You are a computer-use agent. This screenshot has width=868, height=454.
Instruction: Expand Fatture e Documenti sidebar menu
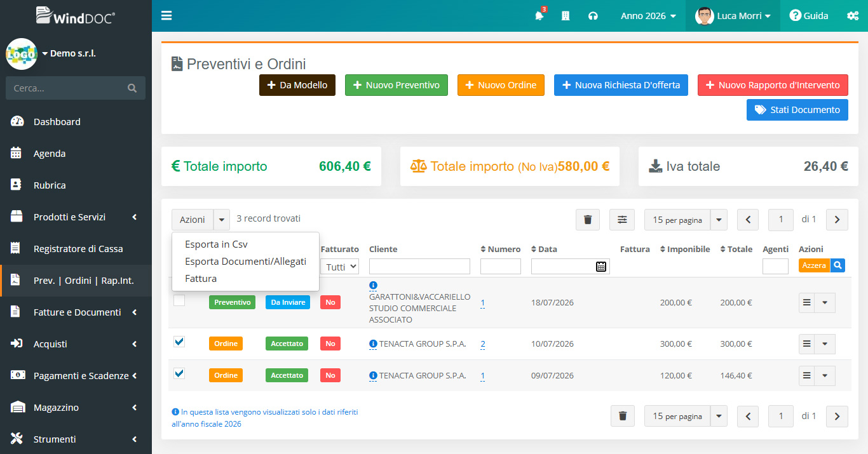[76, 312]
